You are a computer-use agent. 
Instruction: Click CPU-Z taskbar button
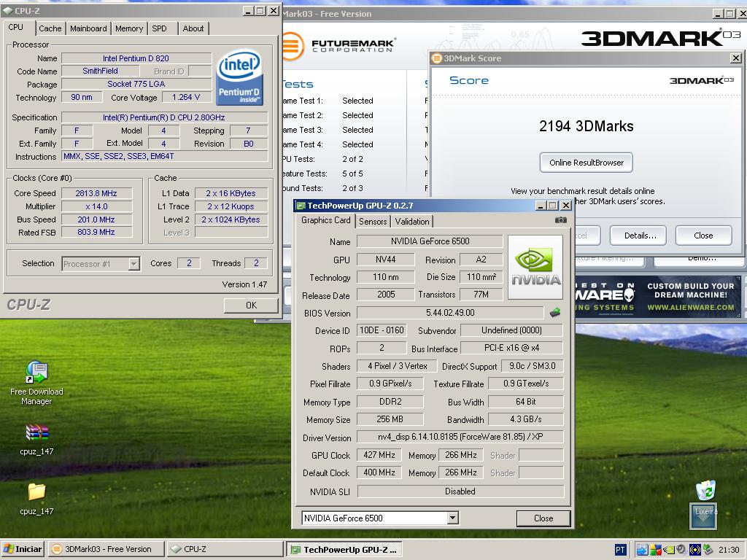point(225,549)
